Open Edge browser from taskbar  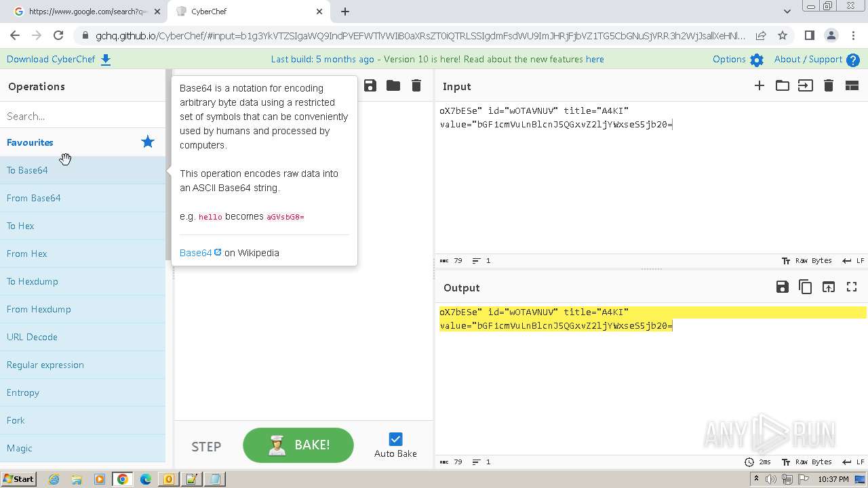click(x=145, y=479)
